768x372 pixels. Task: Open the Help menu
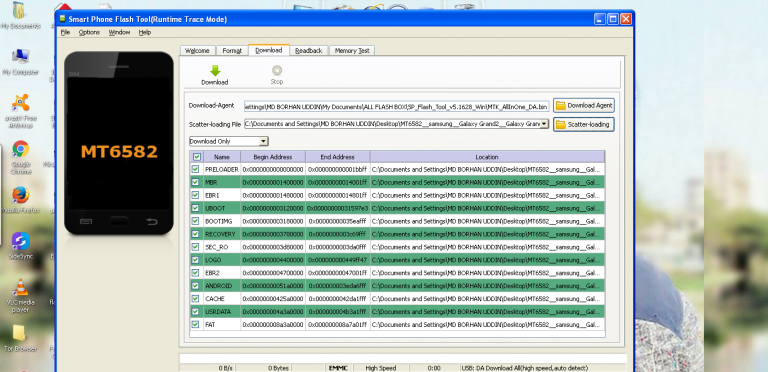(144, 32)
